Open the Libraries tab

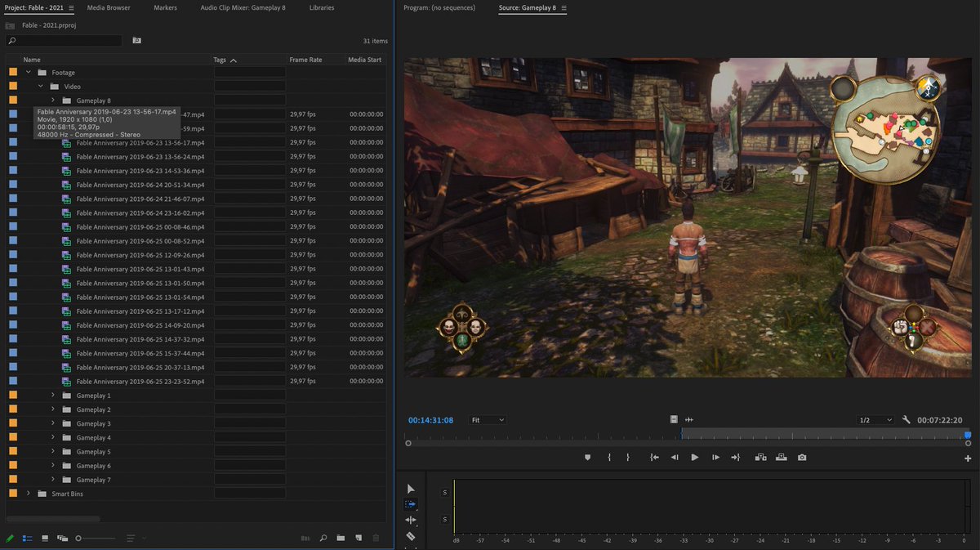(321, 7)
